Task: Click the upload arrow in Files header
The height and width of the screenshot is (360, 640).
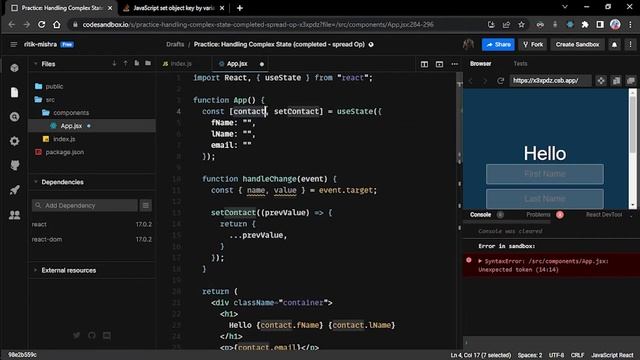Action: (125, 64)
